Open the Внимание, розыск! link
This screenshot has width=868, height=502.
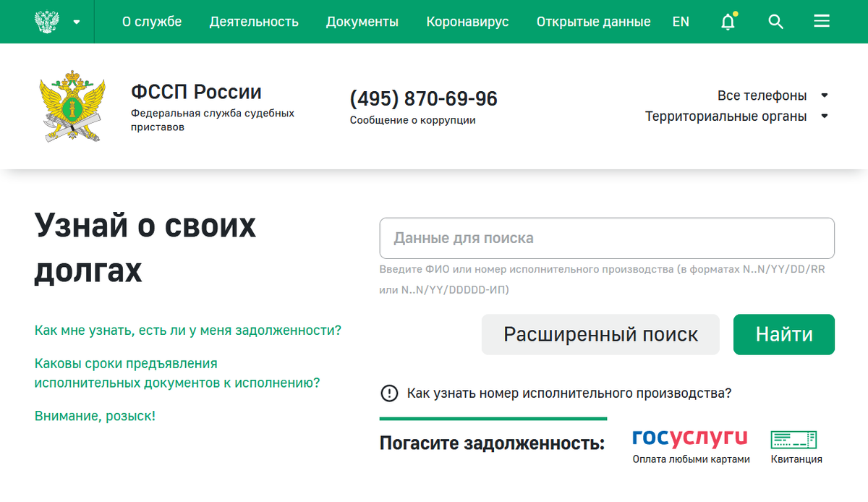pyautogui.click(x=95, y=416)
